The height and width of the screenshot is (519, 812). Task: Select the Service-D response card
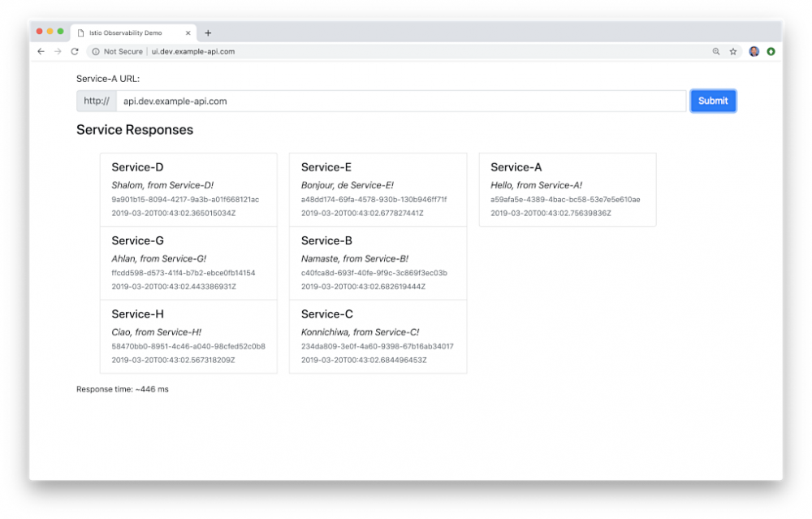pyautogui.click(x=188, y=188)
